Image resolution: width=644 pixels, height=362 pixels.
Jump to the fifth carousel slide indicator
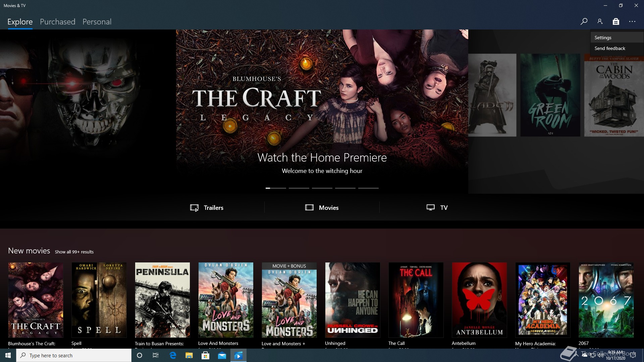tap(368, 188)
